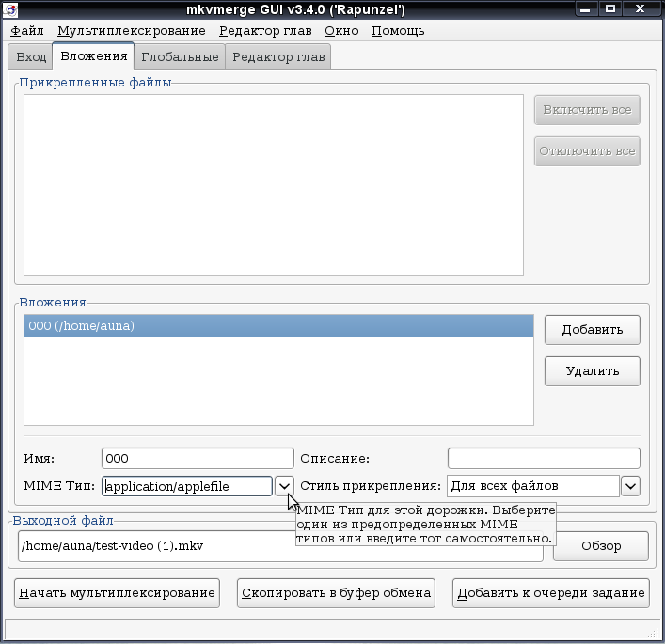This screenshot has width=665, height=644.
Task: Click Добавить к очереди задание button
Action: click(551, 593)
